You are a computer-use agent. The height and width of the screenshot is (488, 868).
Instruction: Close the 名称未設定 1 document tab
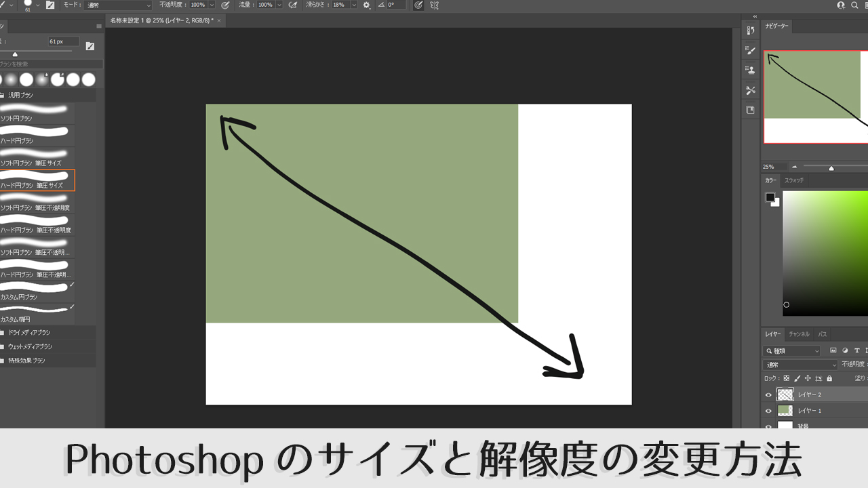(x=219, y=20)
